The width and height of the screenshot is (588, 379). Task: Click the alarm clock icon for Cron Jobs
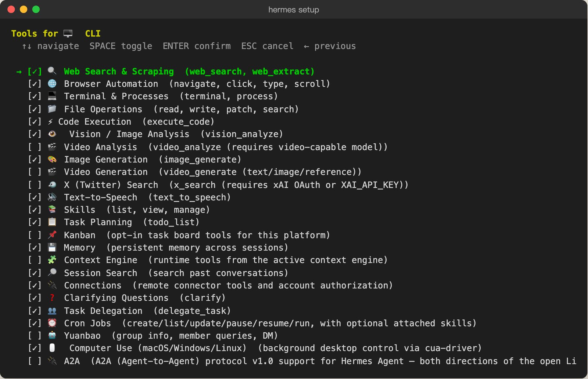52,323
